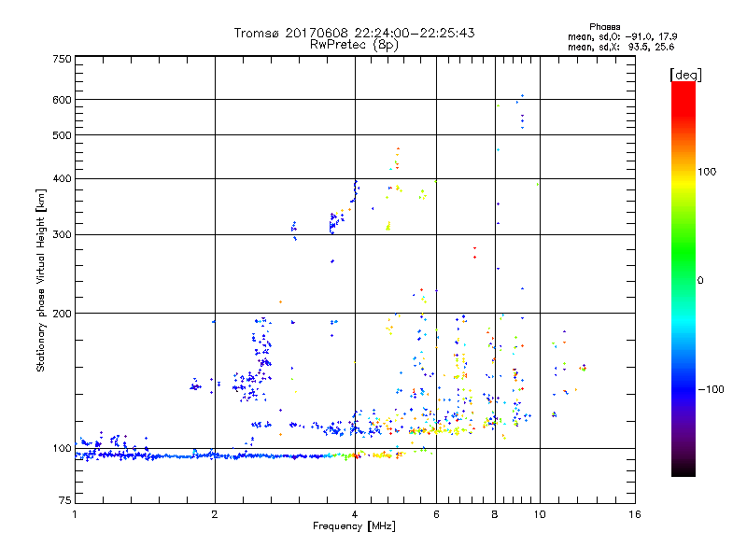Image resolution: width=747 pixels, height=560 pixels.
Task: Click the RwPretec (8p) subtitle
Action: click(x=354, y=44)
